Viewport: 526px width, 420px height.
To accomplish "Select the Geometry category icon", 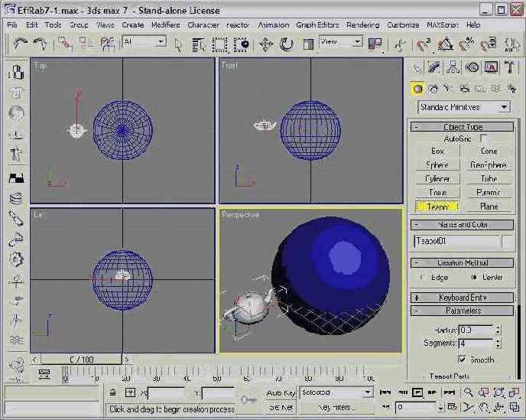I will point(418,89).
